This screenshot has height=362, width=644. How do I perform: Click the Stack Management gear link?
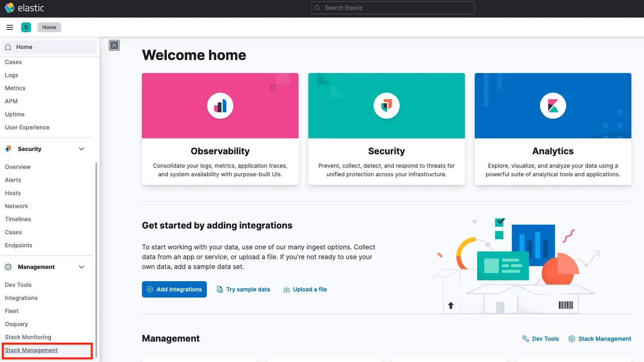600,339
